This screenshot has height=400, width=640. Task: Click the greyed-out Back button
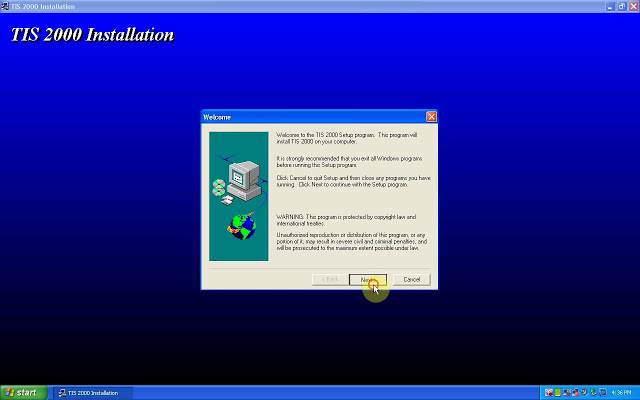coord(330,280)
